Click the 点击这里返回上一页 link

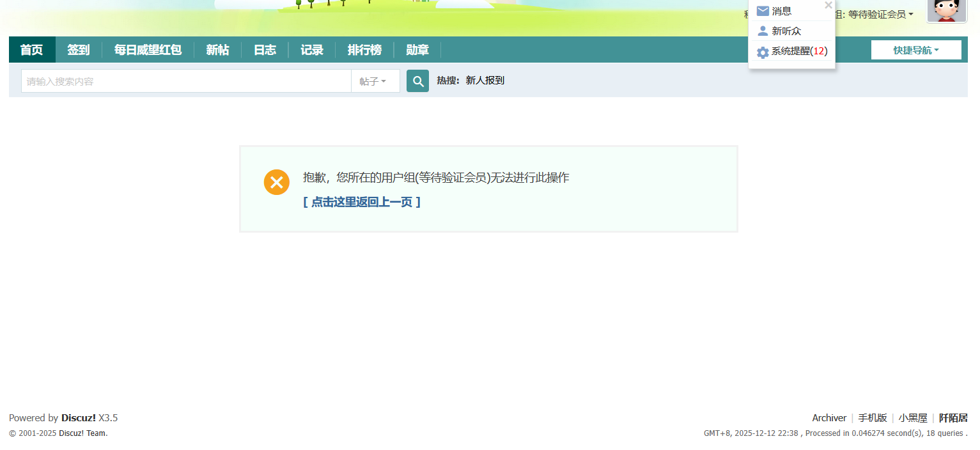coord(361,201)
